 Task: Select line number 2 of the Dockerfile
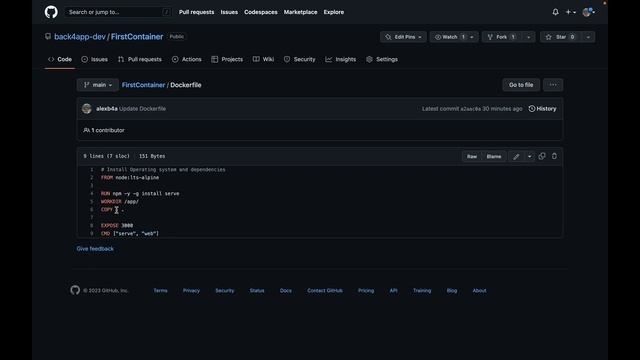point(91,178)
